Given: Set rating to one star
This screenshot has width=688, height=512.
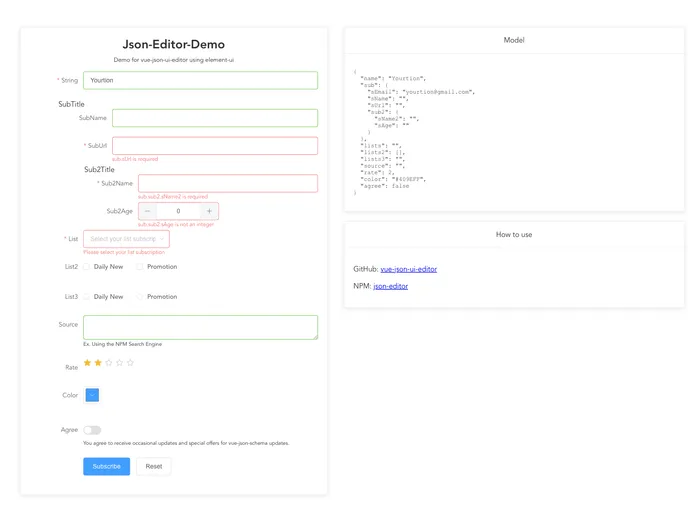Looking at the screenshot, I should pyautogui.click(x=87, y=363).
